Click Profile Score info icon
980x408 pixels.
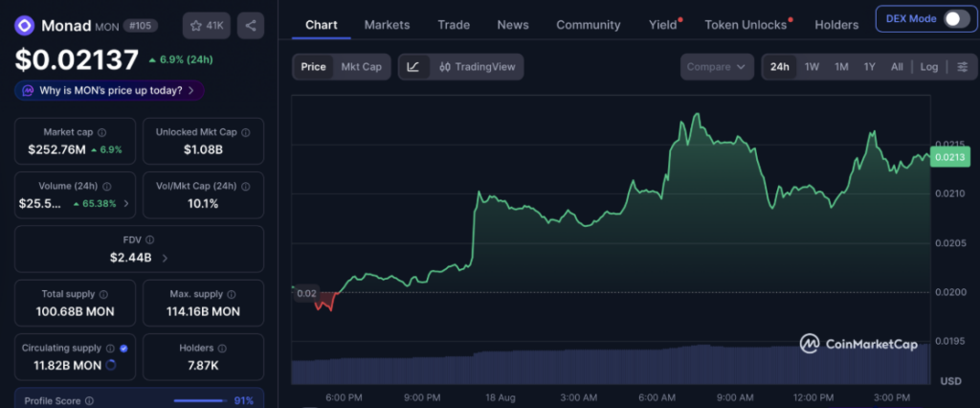point(89,400)
